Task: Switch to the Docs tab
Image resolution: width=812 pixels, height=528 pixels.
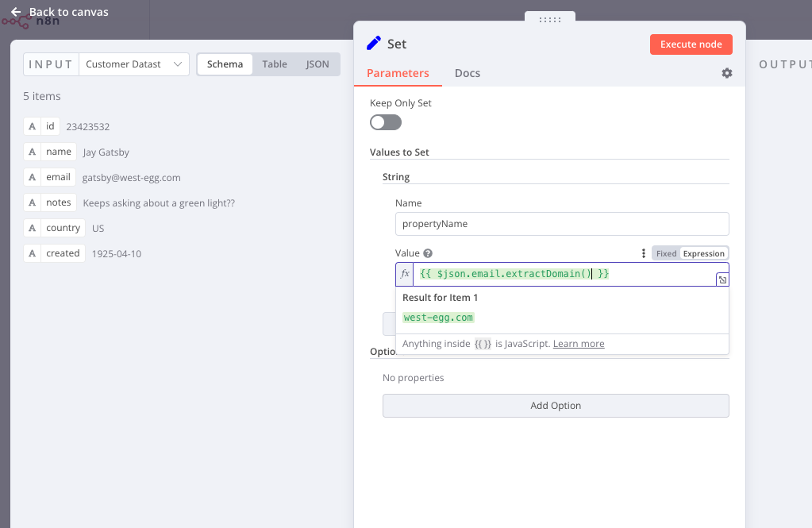Action: click(x=467, y=73)
